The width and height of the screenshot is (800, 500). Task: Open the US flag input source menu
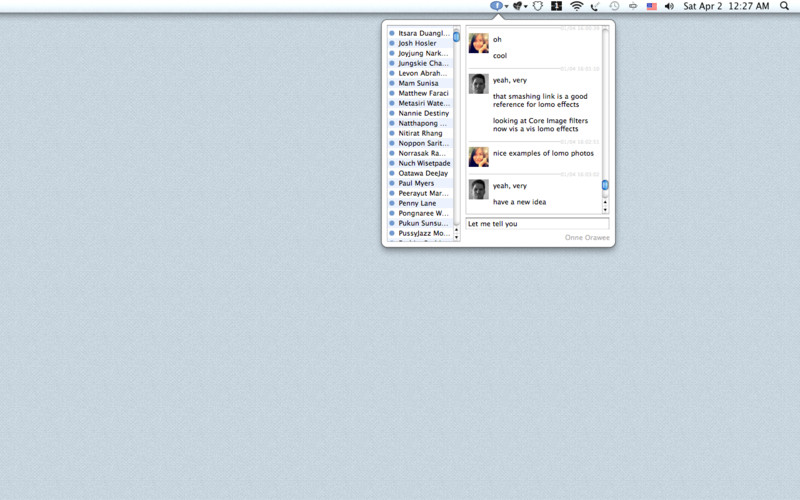(x=652, y=6)
